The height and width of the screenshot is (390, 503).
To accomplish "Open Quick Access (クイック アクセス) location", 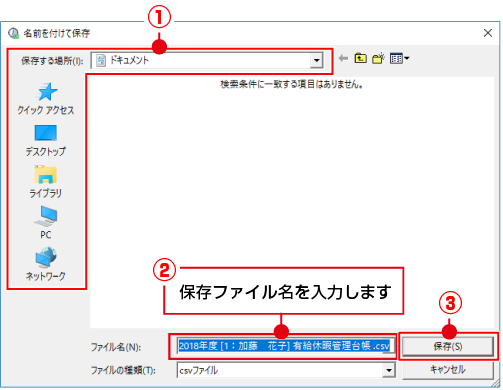I will pos(46,99).
